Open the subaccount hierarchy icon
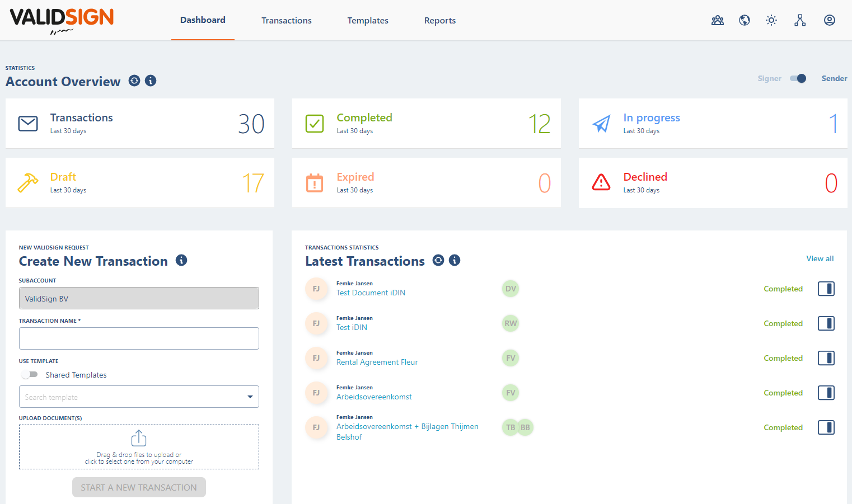 pyautogui.click(x=800, y=20)
